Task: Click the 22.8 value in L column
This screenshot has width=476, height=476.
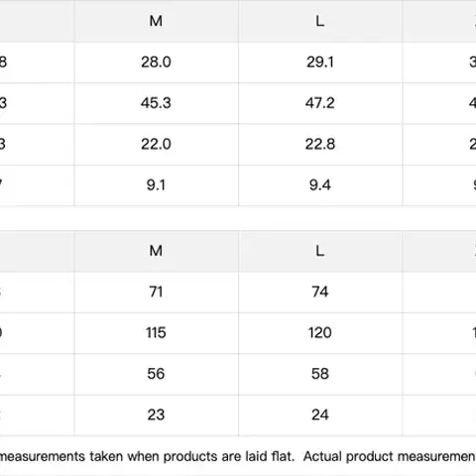Action: (320, 144)
